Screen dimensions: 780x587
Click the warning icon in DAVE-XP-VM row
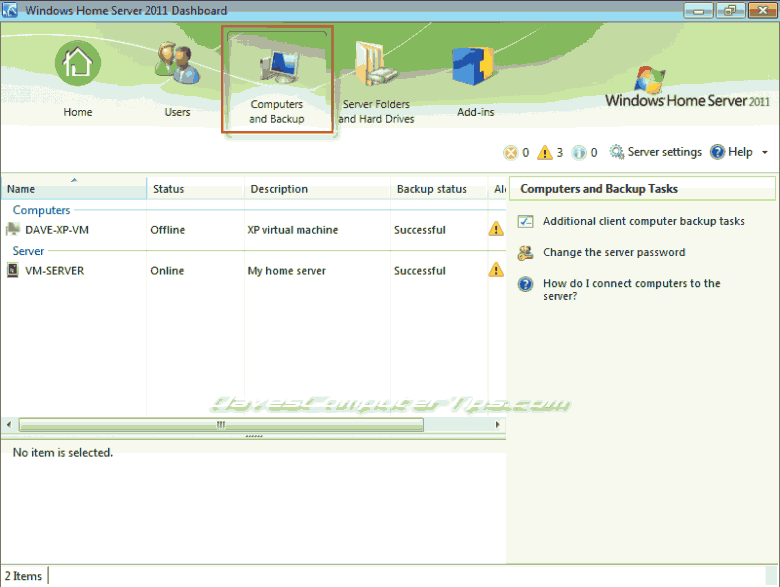[x=496, y=229]
